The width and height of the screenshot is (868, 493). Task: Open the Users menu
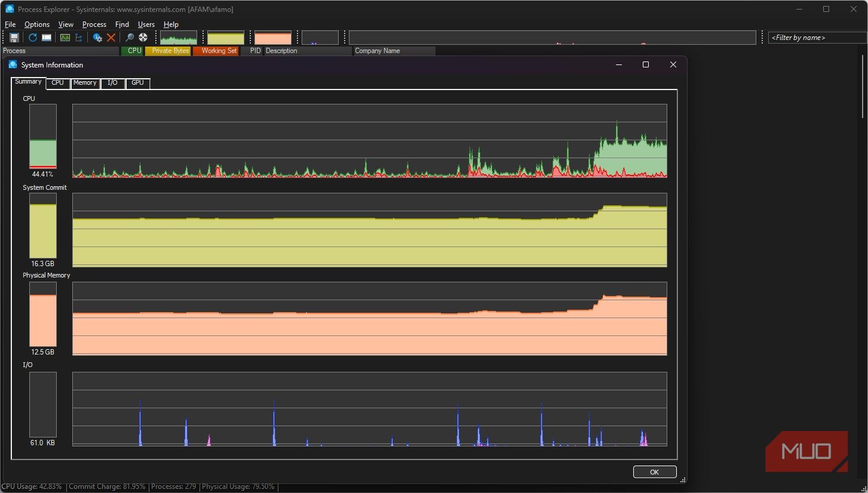click(146, 24)
